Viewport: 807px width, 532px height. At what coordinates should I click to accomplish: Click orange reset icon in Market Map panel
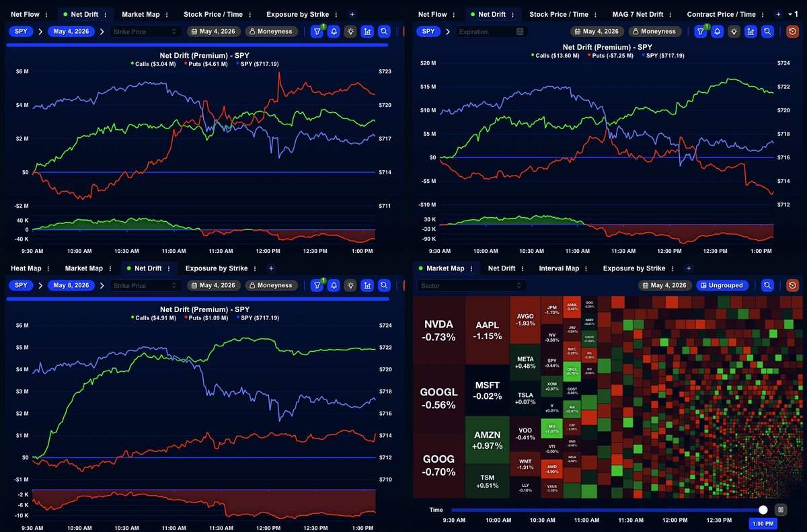tap(792, 285)
